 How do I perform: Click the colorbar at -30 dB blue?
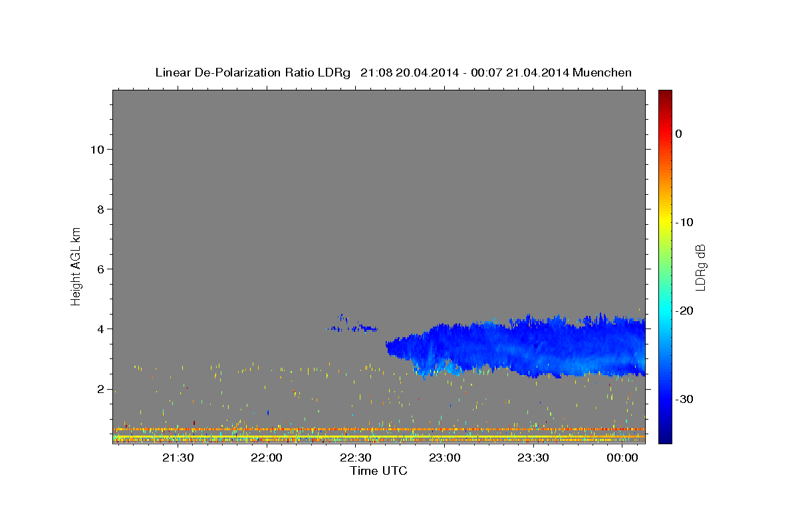(x=665, y=399)
